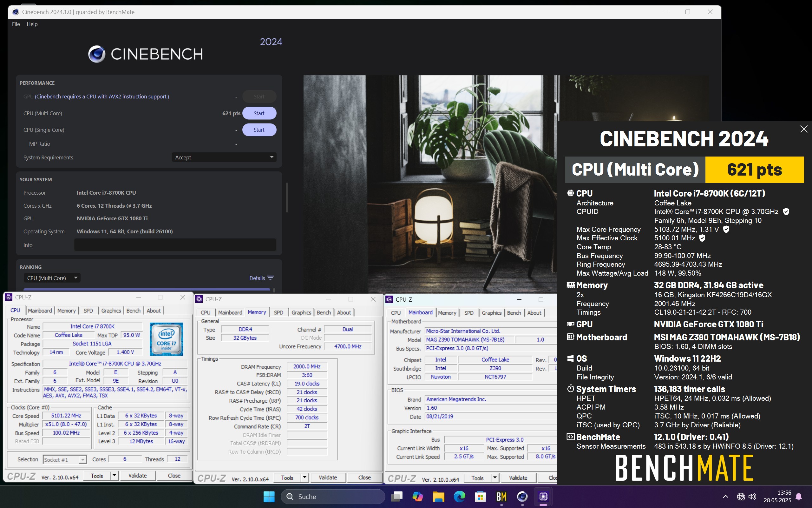The height and width of the screenshot is (508, 812).
Task: Click Tools button in middle CPU-Z window
Action: [x=287, y=478]
